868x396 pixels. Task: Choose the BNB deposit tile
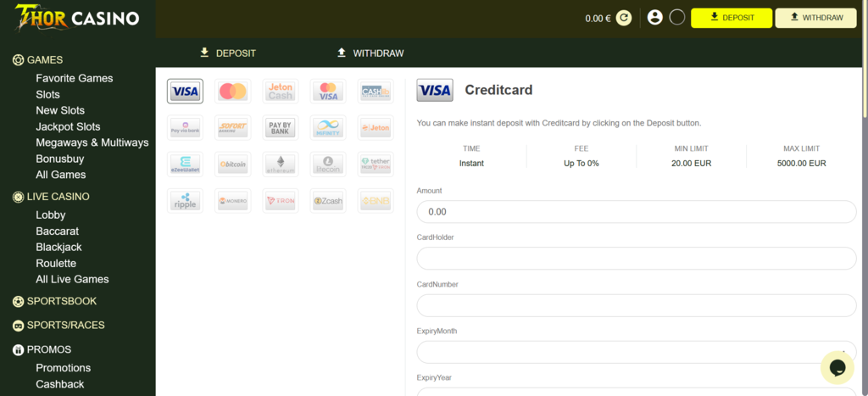[376, 201]
